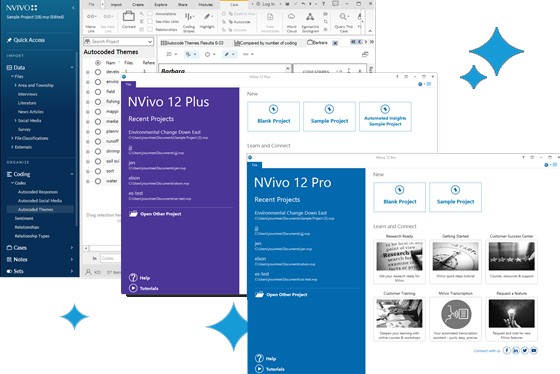Image resolution: width=560 pixels, height=374 pixels.
Task: Open the Share ribbon tab
Action: [182, 5]
